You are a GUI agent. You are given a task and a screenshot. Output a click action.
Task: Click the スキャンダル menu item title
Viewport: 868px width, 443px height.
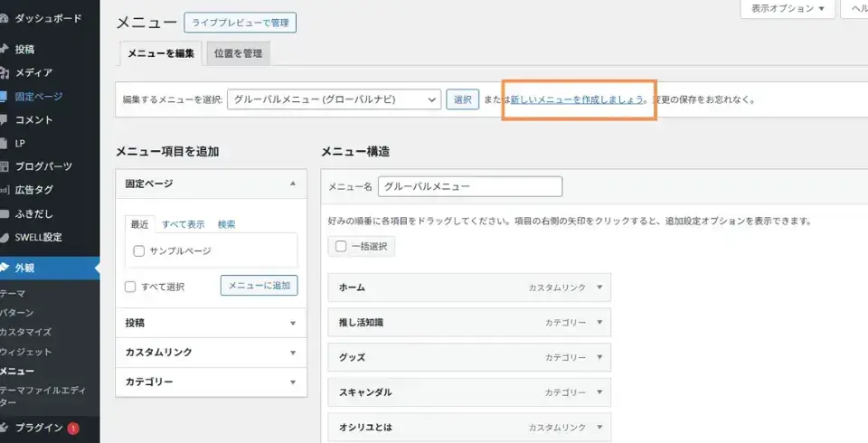click(x=365, y=392)
